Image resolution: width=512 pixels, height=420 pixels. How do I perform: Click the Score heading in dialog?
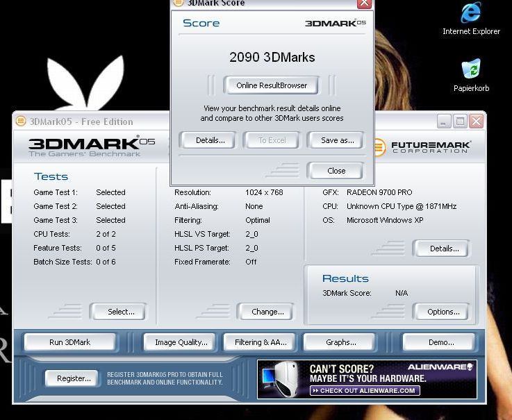(x=201, y=23)
